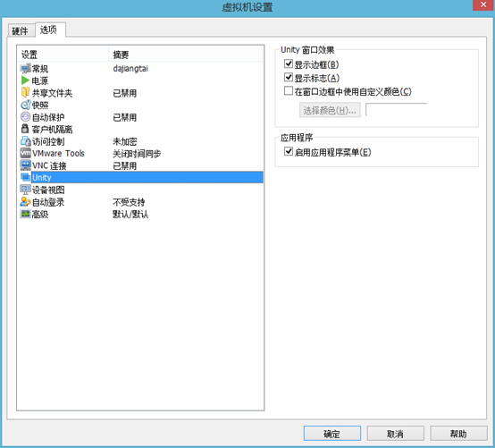Click 已禁用 beside 共享文件夹

tap(125, 93)
